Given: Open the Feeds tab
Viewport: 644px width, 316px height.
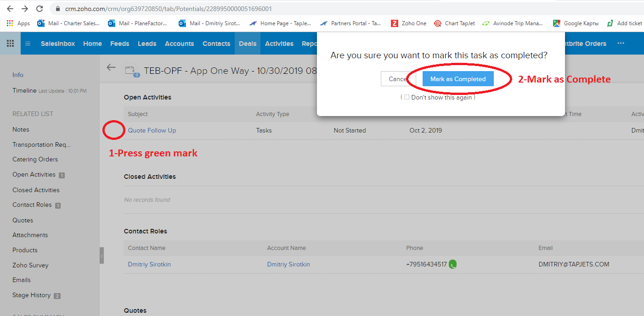Looking at the screenshot, I should [120, 44].
